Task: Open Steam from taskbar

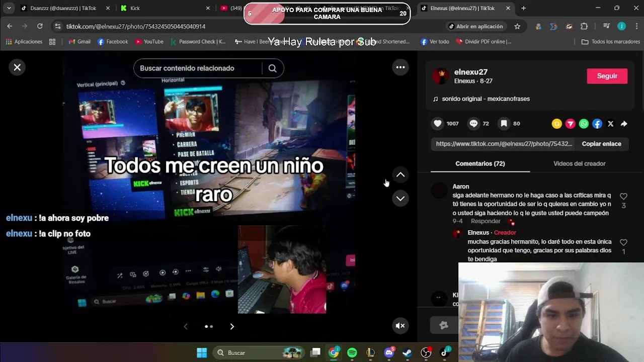Action: (408, 353)
